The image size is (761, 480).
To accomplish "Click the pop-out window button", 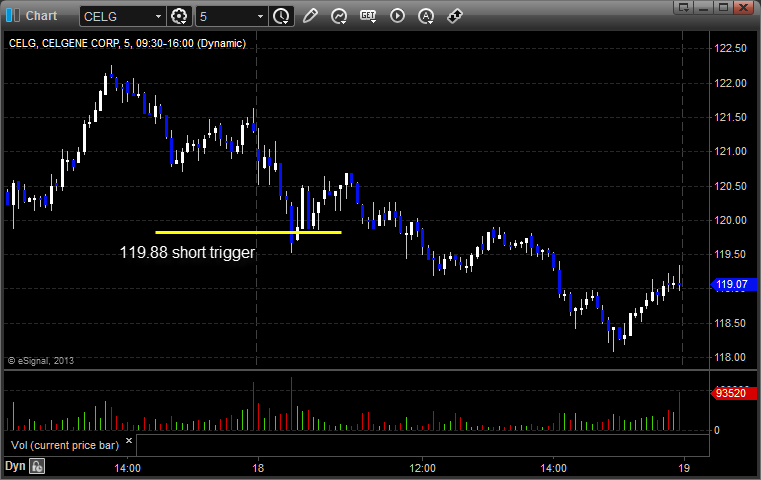I will [x=684, y=7].
